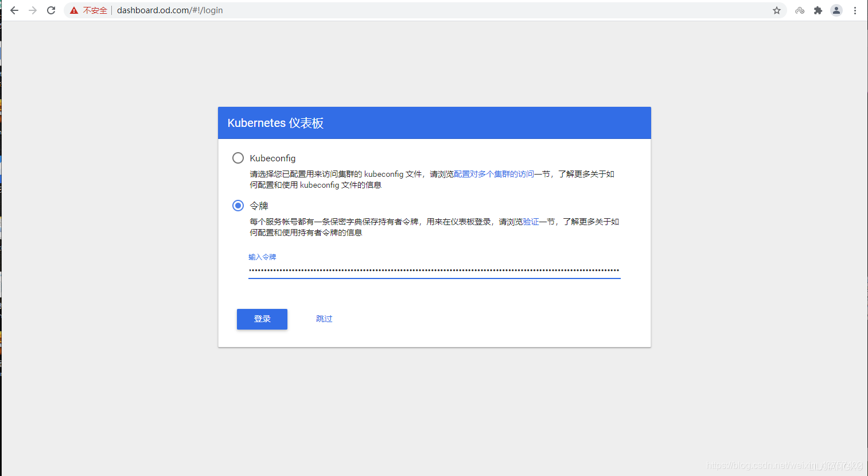The height and width of the screenshot is (476, 868).
Task: Reload the dashboard login page
Action: tap(51, 10)
